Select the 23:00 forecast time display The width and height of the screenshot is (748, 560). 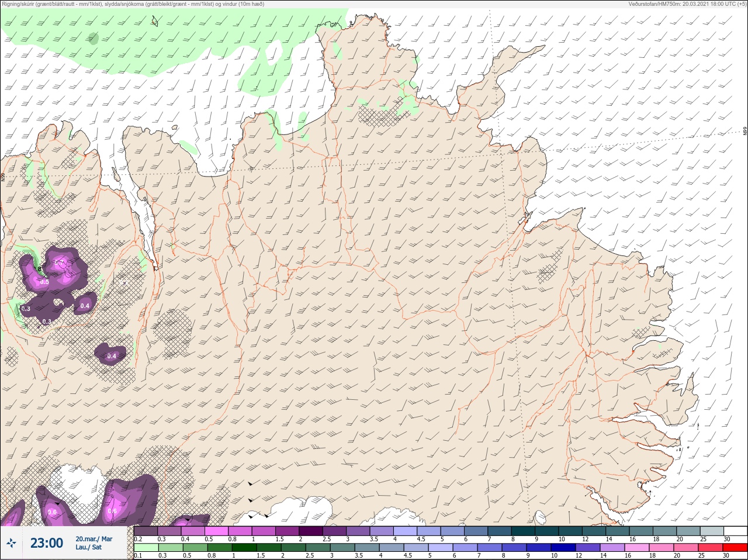47,543
